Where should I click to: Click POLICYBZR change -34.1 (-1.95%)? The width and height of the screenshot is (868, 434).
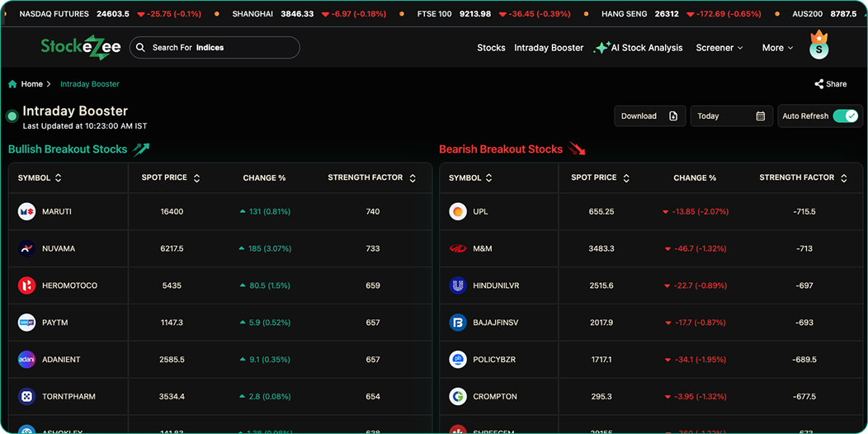pyautogui.click(x=696, y=359)
